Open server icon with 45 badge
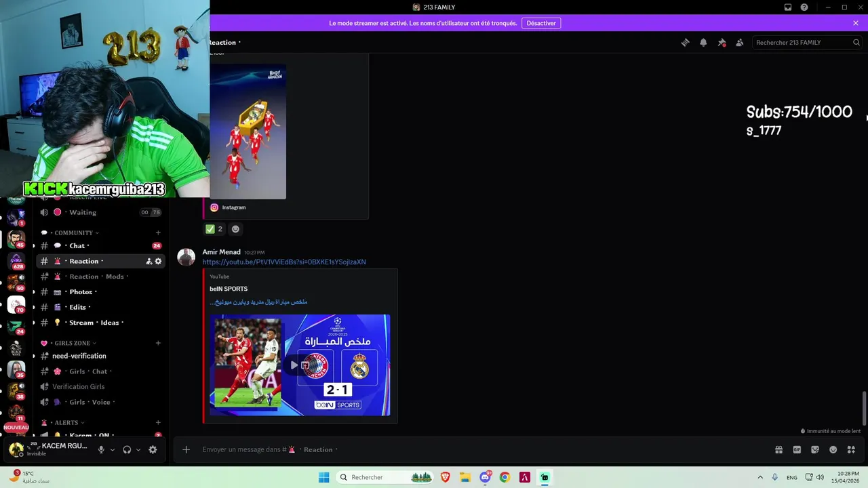Image resolution: width=868 pixels, height=488 pixels. coord(16,239)
